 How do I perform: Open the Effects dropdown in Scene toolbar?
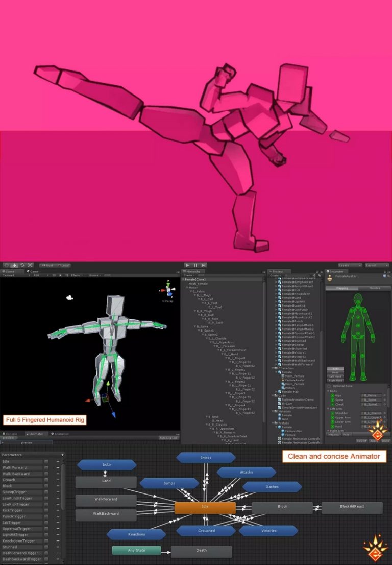tap(77, 275)
